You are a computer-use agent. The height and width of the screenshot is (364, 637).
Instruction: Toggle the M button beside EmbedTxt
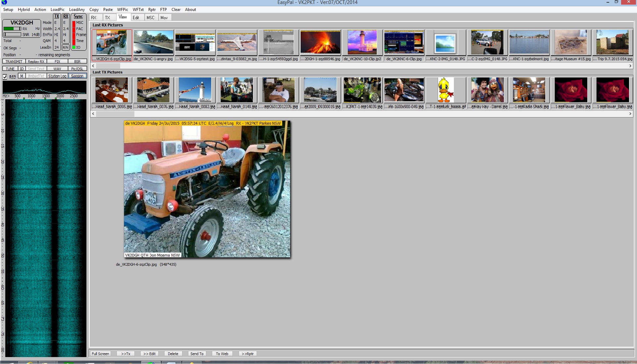22,76
